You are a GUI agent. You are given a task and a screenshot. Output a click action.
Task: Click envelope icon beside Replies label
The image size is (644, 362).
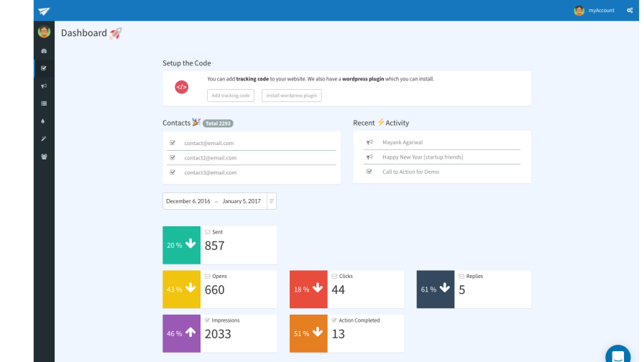pos(461,277)
